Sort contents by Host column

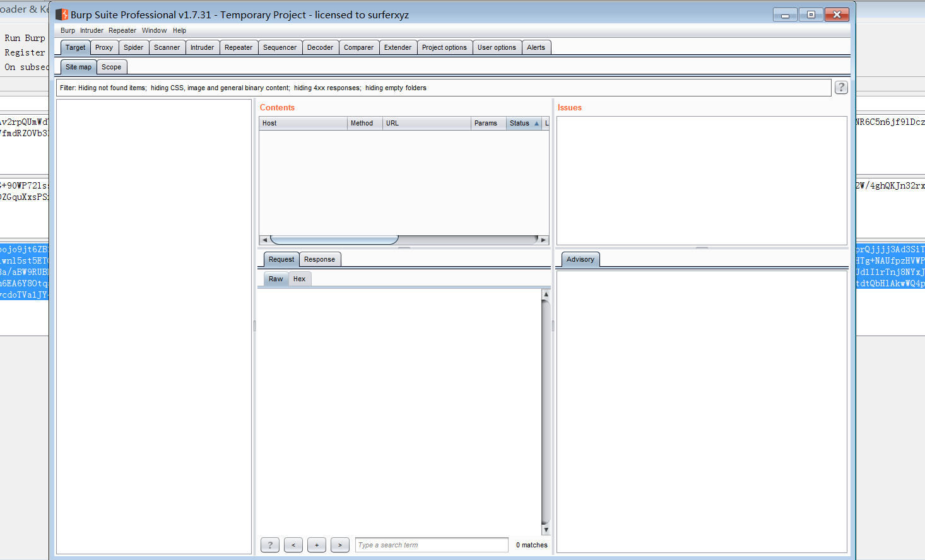click(303, 123)
